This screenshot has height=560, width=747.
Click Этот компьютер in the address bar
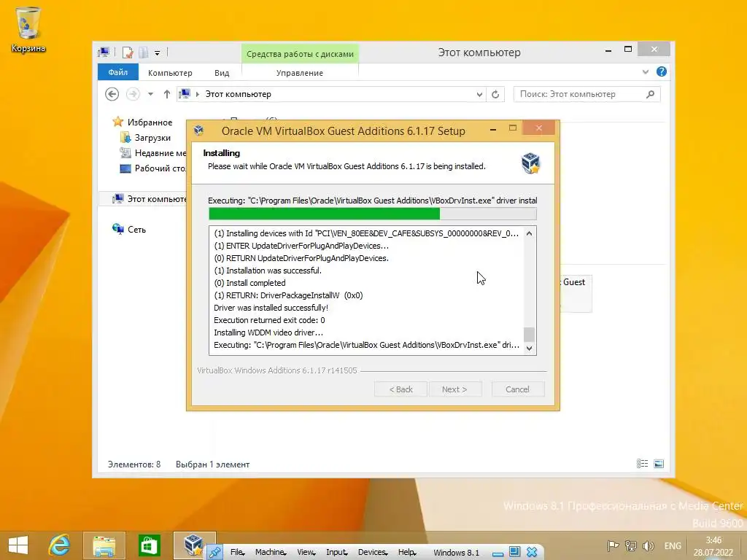coord(239,94)
